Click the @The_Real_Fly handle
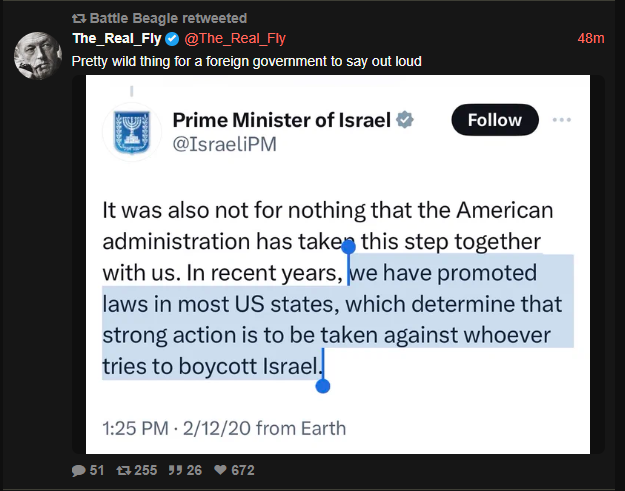 (x=234, y=39)
